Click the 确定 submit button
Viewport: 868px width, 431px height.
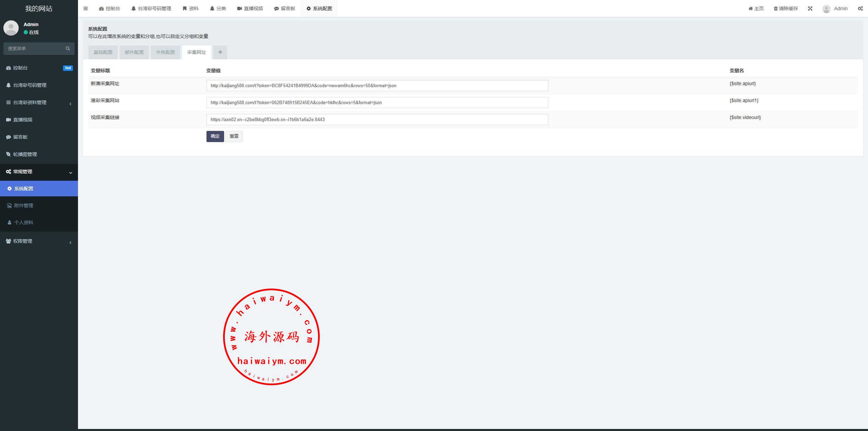coord(215,136)
